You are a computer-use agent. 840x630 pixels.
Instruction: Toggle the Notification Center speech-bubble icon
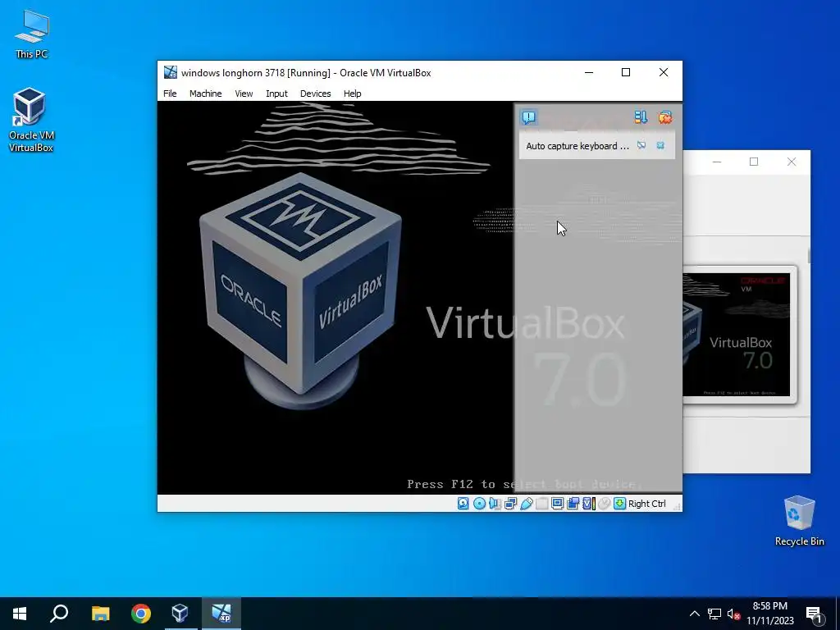click(x=529, y=116)
